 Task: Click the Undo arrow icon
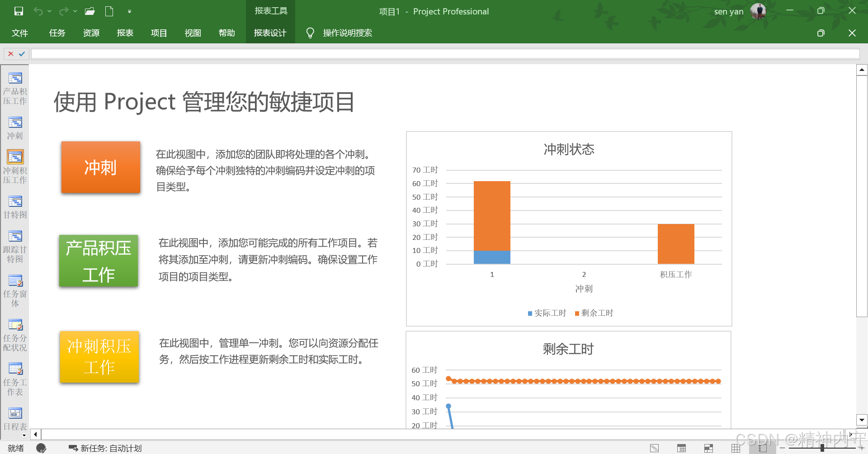pyautogui.click(x=38, y=11)
